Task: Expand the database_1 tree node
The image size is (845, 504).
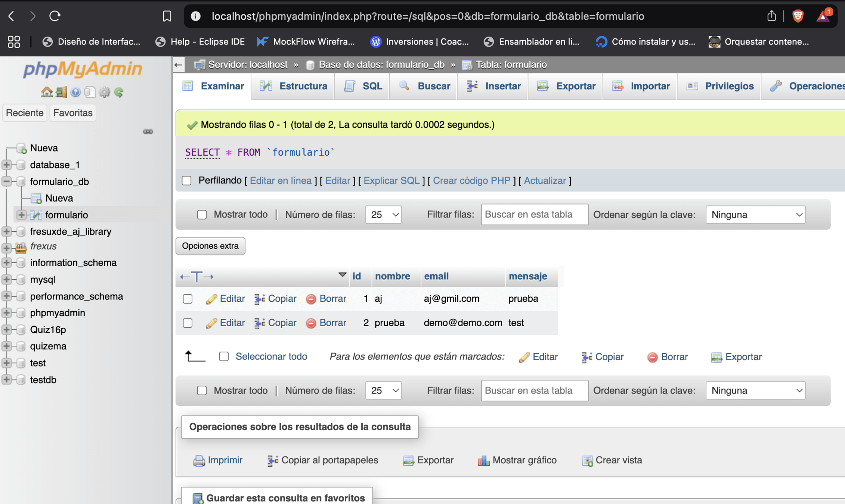Action: [x=7, y=165]
